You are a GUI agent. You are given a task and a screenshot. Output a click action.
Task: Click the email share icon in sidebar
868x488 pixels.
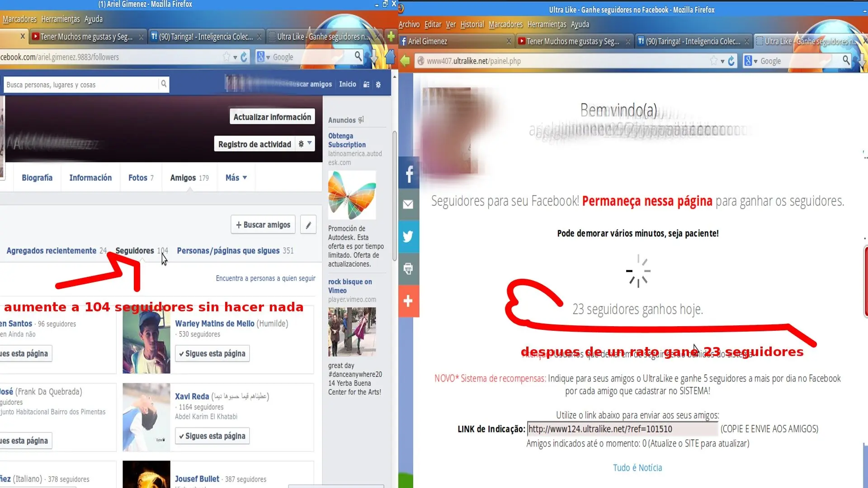(x=409, y=204)
